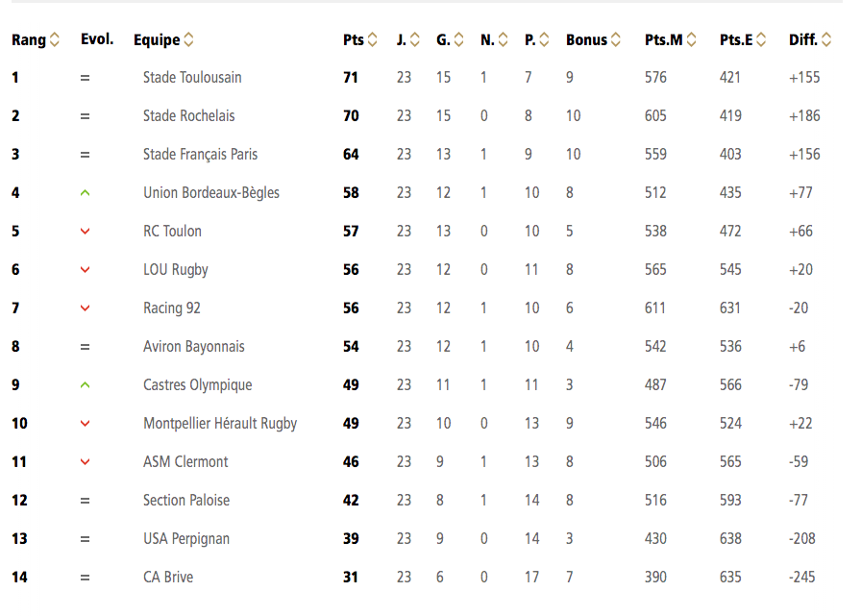Sort by Pts.E arrows icon
861x616 pixels.
tap(760, 39)
